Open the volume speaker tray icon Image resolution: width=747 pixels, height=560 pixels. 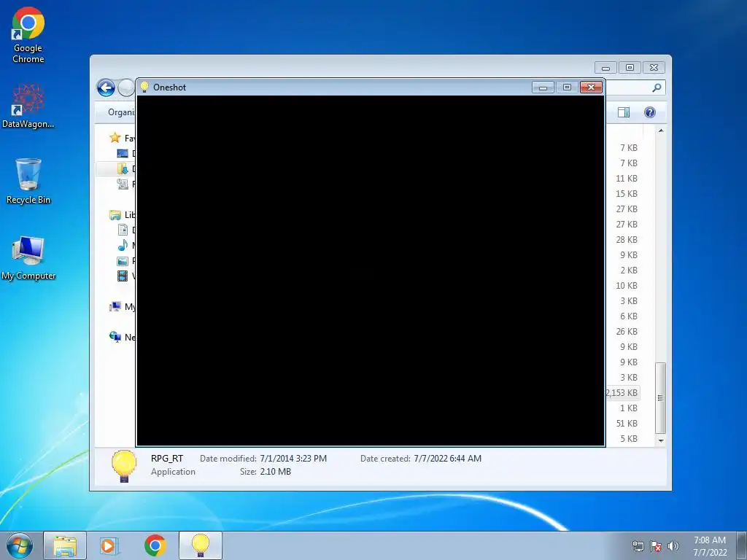673,546
